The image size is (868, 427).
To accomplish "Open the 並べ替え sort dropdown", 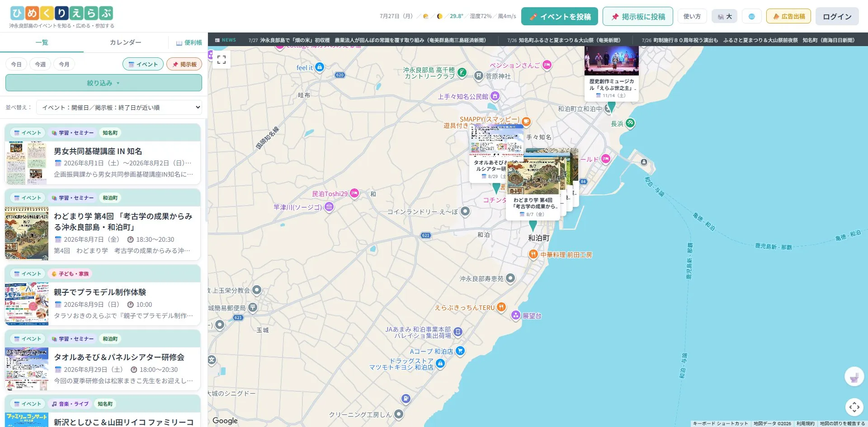I will tap(119, 108).
